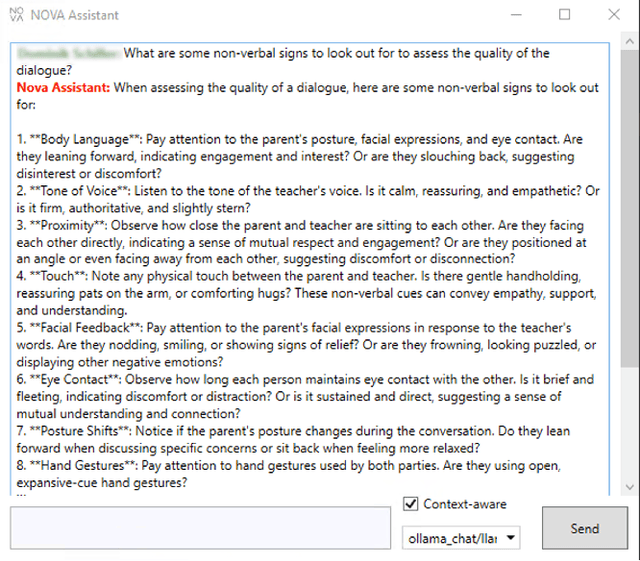
Task: Click the Context-aware label text
Action: pos(464,504)
